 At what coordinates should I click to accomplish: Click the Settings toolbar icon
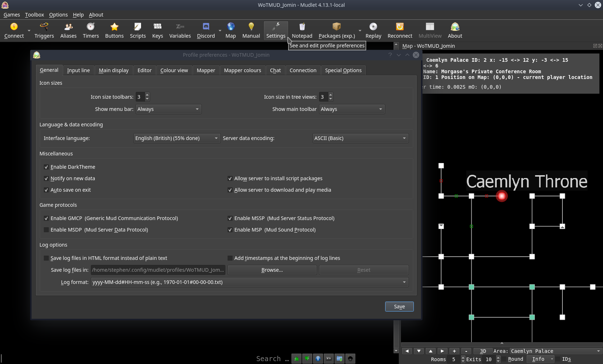point(276,31)
